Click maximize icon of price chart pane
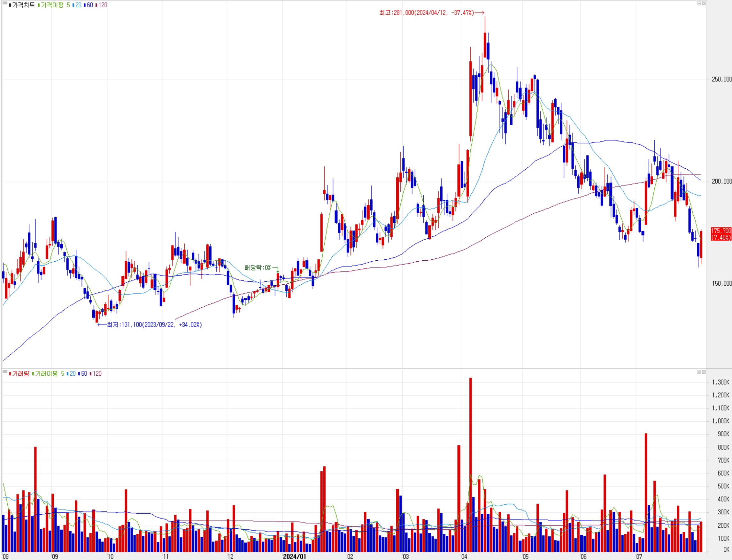The image size is (732, 560). pyautogui.click(x=699, y=3)
